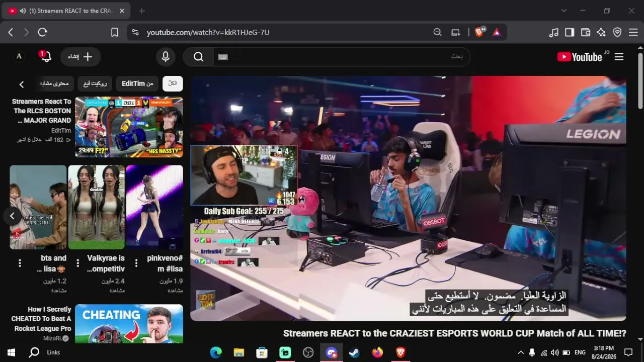Click the "إنشاء" create button

point(80,57)
